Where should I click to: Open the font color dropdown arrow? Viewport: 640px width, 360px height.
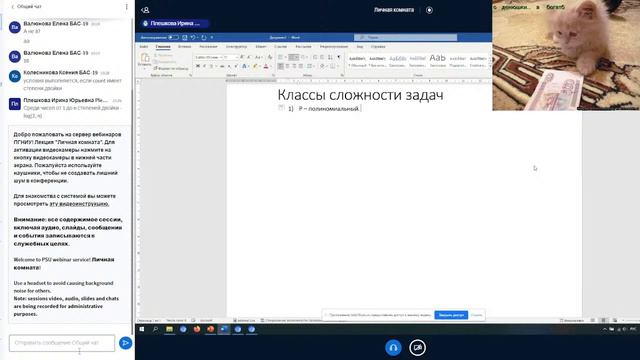pyautogui.click(x=271, y=66)
